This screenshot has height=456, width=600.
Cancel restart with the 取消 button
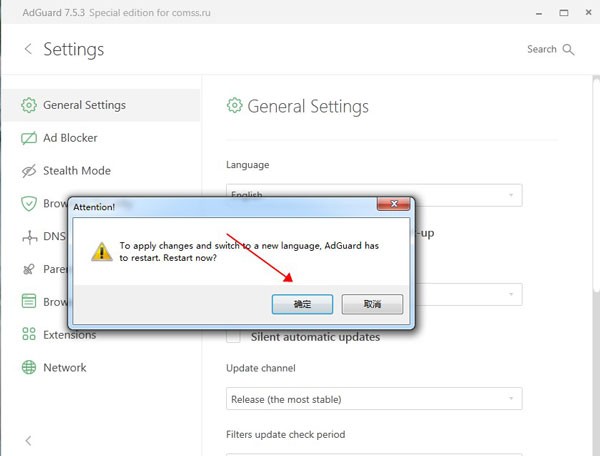point(372,304)
